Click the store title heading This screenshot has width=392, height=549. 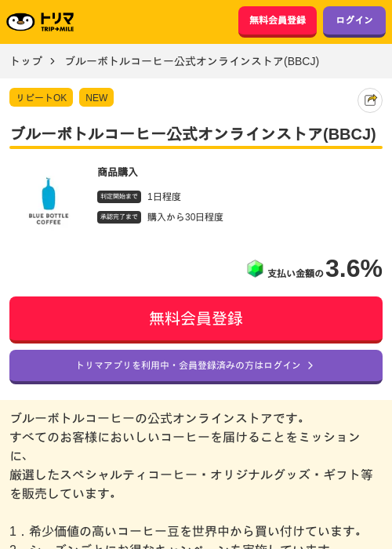[194, 134]
